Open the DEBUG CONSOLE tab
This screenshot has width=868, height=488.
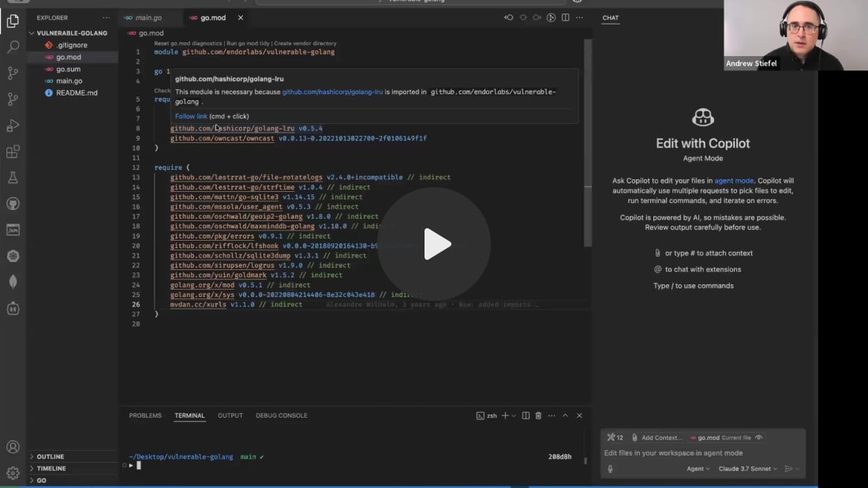coord(281,415)
